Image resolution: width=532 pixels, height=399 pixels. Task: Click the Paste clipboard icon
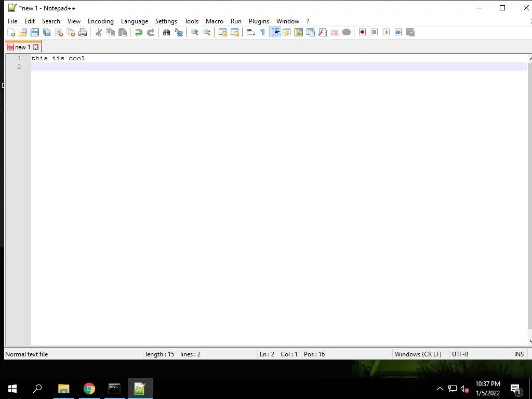[x=123, y=32]
